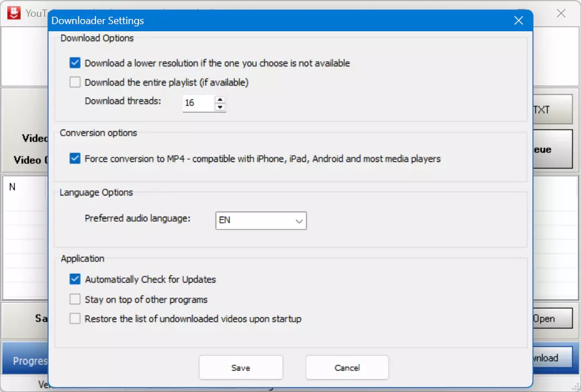Decrease download threads with down arrow
The image size is (581, 392).
coord(220,107)
